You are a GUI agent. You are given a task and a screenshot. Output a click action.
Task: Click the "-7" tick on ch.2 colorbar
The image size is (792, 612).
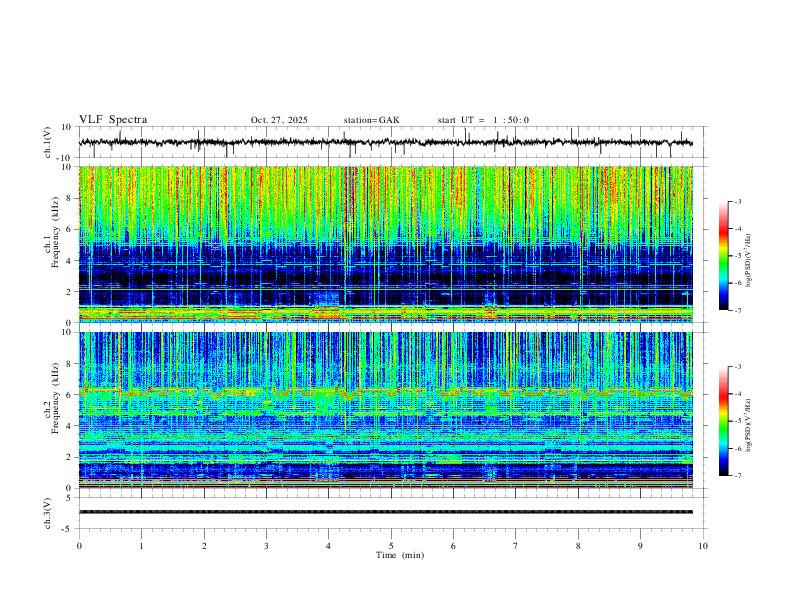[x=737, y=475]
